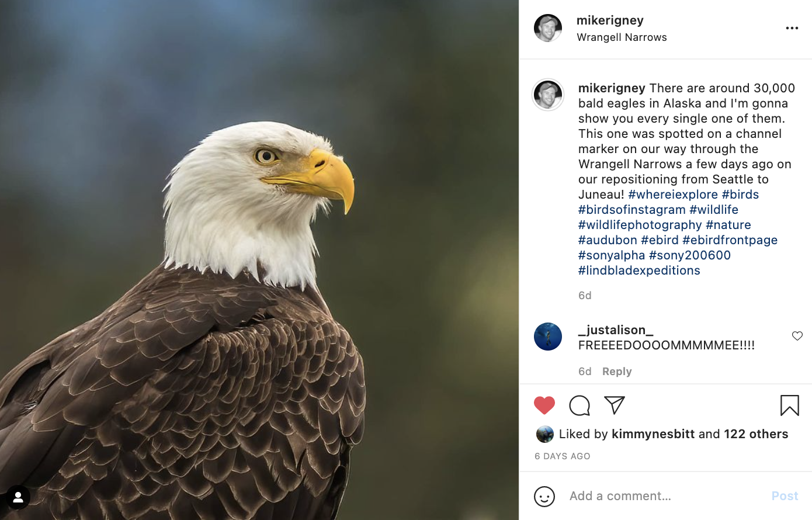This screenshot has height=520, width=812.
Task: Open Wrangell Narrows location link
Action: pyautogui.click(x=622, y=37)
